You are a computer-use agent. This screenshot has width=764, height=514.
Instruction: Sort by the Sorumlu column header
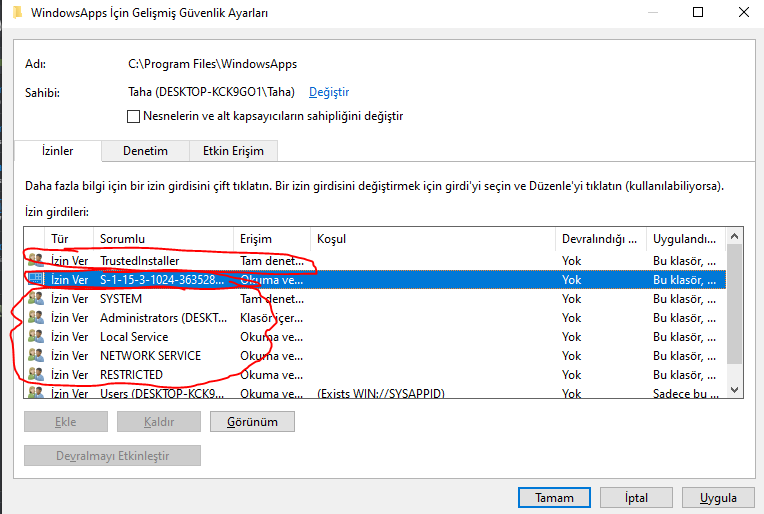pyautogui.click(x=163, y=239)
